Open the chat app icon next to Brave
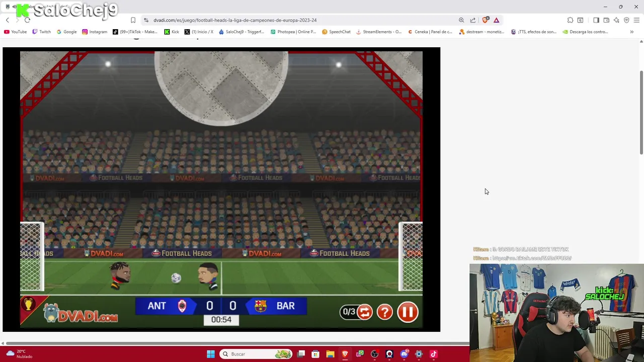This screenshot has width=644, height=362. click(360, 354)
